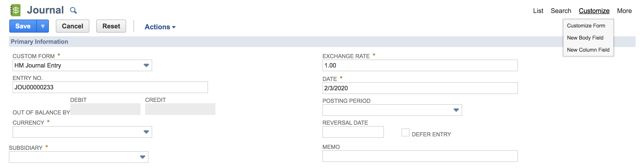Enable the Defer Entry checkbox
Viewport: 644px width, 168px height.
tap(405, 132)
